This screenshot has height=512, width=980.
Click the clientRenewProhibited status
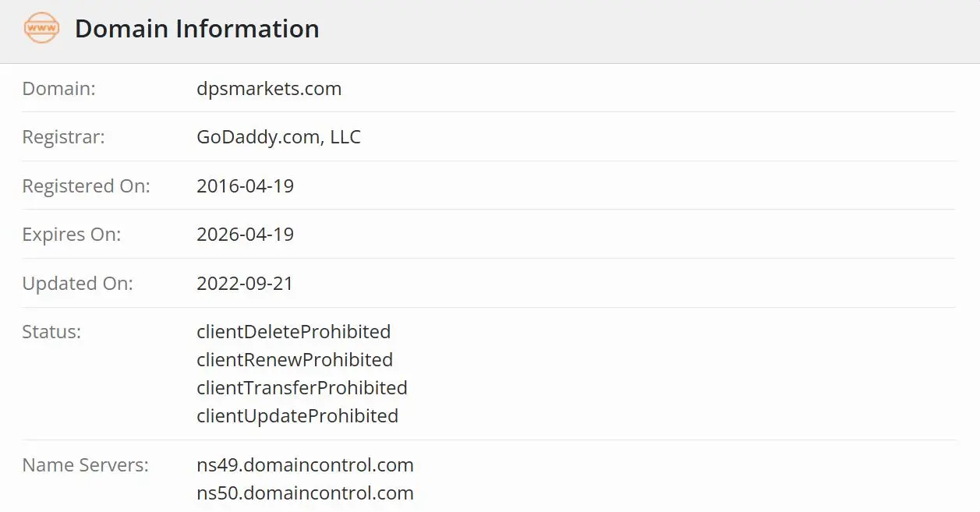click(x=295, y=360)
